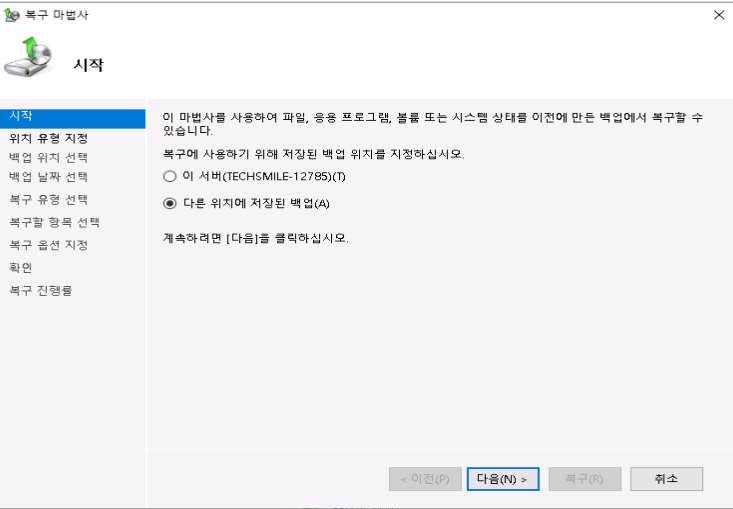Click the 복구 마법사 window title text
Image resolution: width=733 pixels, height=509 pixels.
point(57,15)
